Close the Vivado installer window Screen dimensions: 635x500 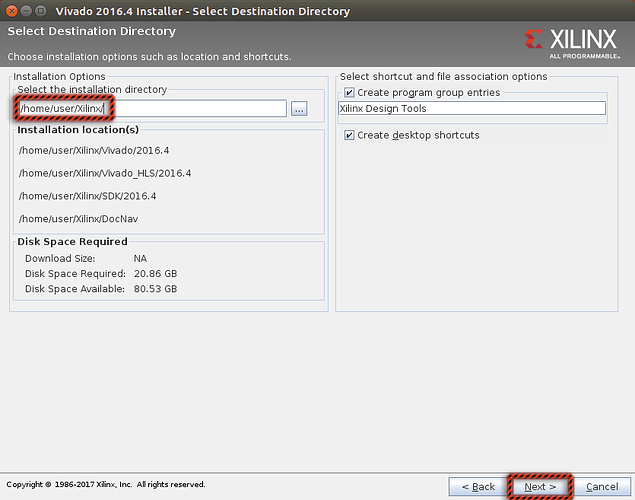(10, 11)
